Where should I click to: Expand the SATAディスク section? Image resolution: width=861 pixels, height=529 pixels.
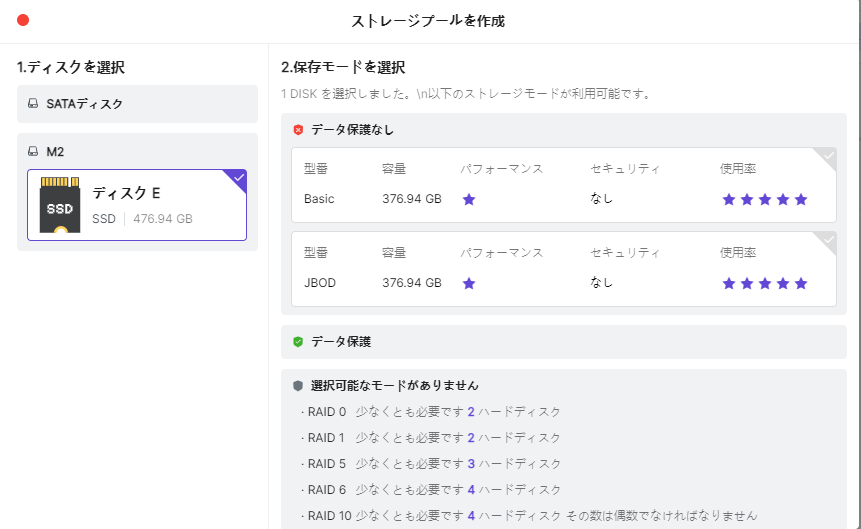point(137,104)
